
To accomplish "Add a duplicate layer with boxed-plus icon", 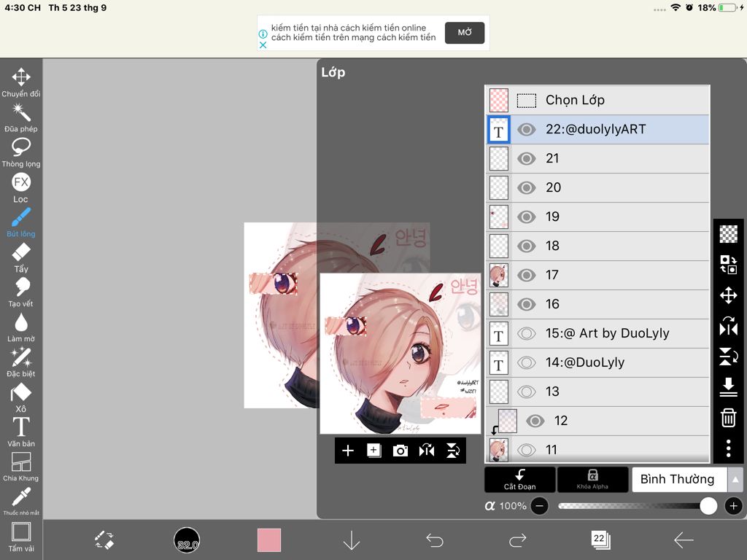I will 374,451.
